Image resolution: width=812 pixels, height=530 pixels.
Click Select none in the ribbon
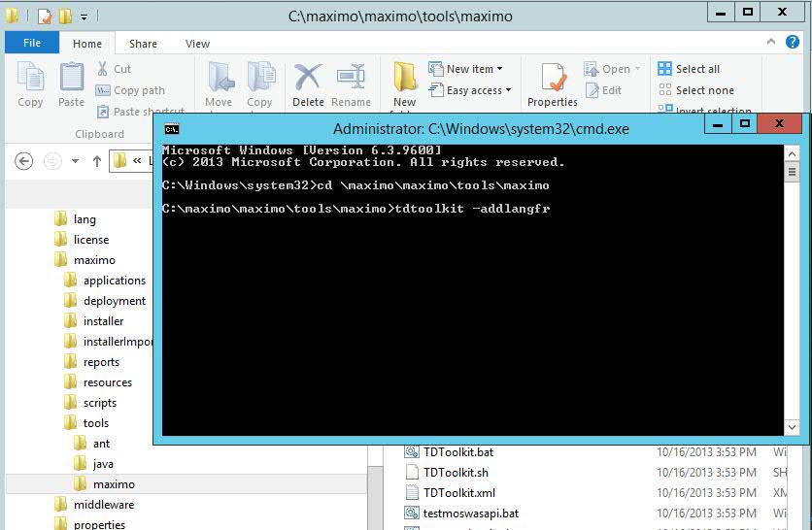[x=696, y=90]
